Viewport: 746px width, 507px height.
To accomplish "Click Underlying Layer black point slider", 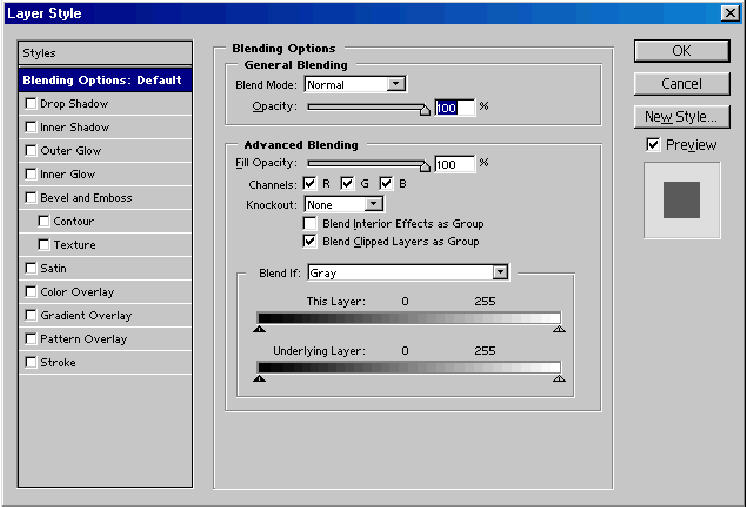I will click(x=259, y=379).
